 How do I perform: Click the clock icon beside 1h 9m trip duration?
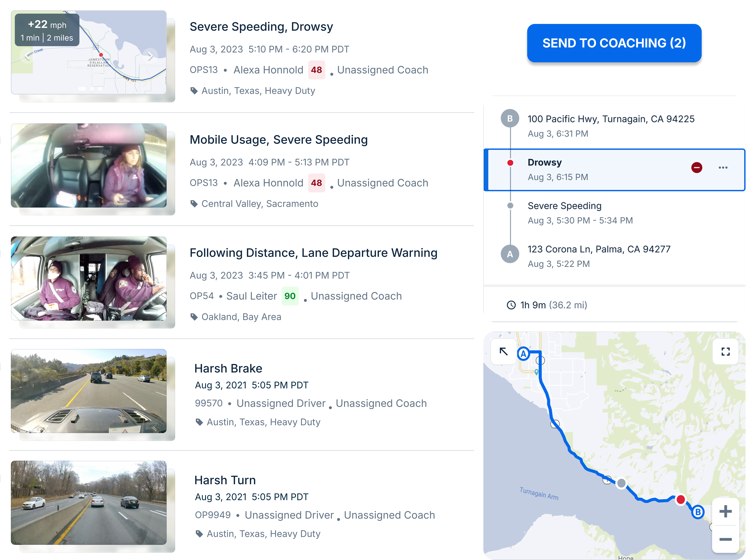click(x=511, y=305)
